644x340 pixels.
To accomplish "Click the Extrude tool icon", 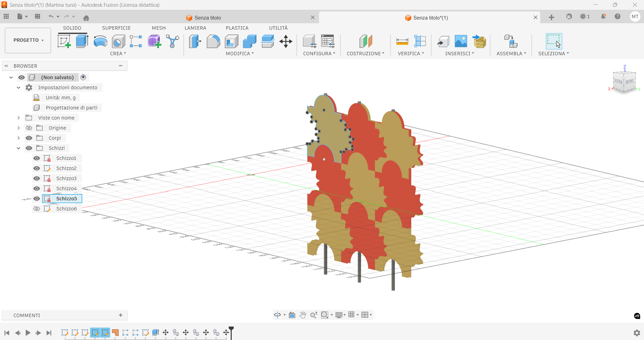I will pyautogui.click(x=82, y=41).
